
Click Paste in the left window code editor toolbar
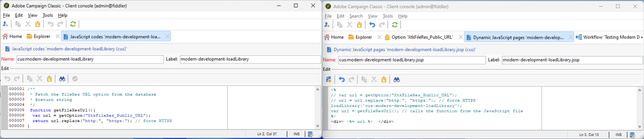coord(49,79)
